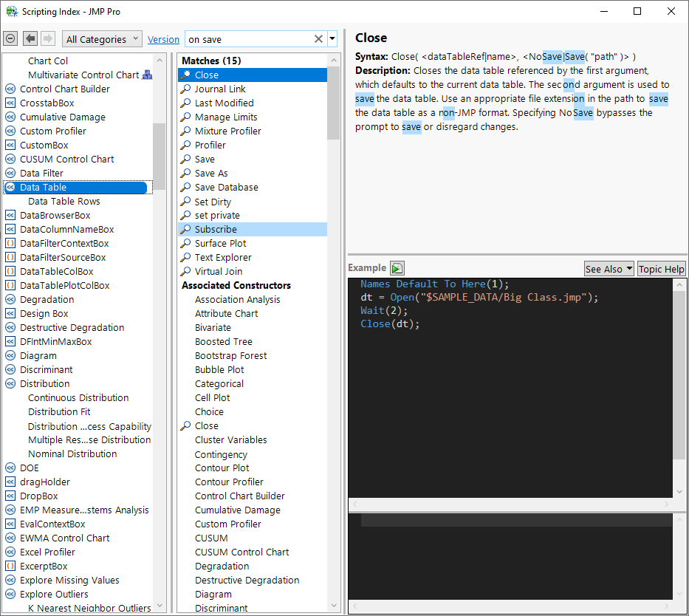The height and width of the screenshot is (616, 689).
Task: Click the collapse-all minus icon in the toolbar
Action: (x=10, y=39)
